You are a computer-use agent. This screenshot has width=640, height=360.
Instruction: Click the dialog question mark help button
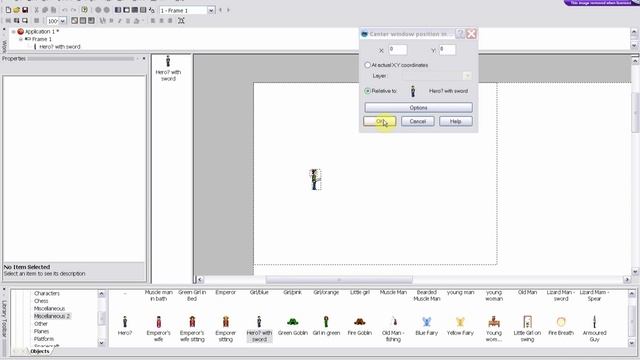pos(460,34)
